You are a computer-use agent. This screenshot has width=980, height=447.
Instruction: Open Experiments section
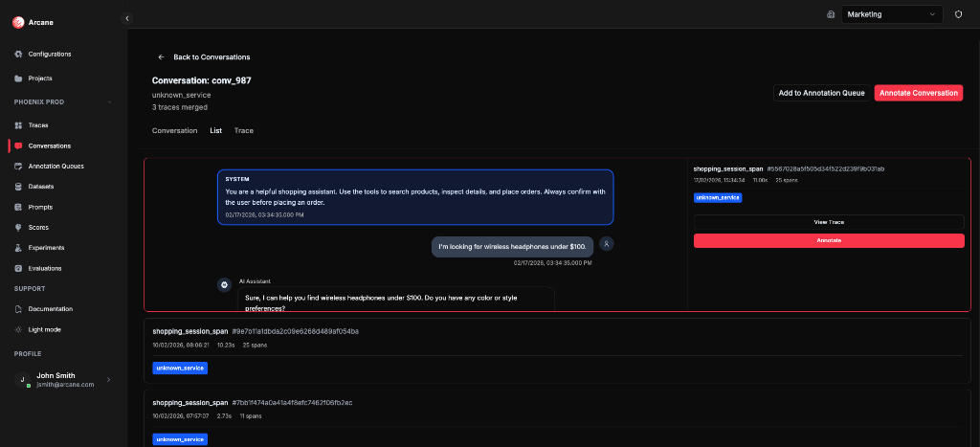coord(46,247)
